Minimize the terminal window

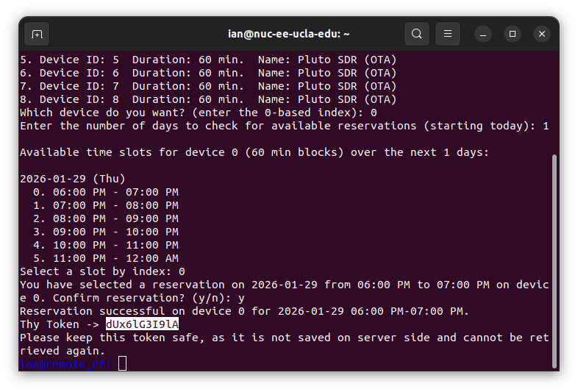[483, 34]
